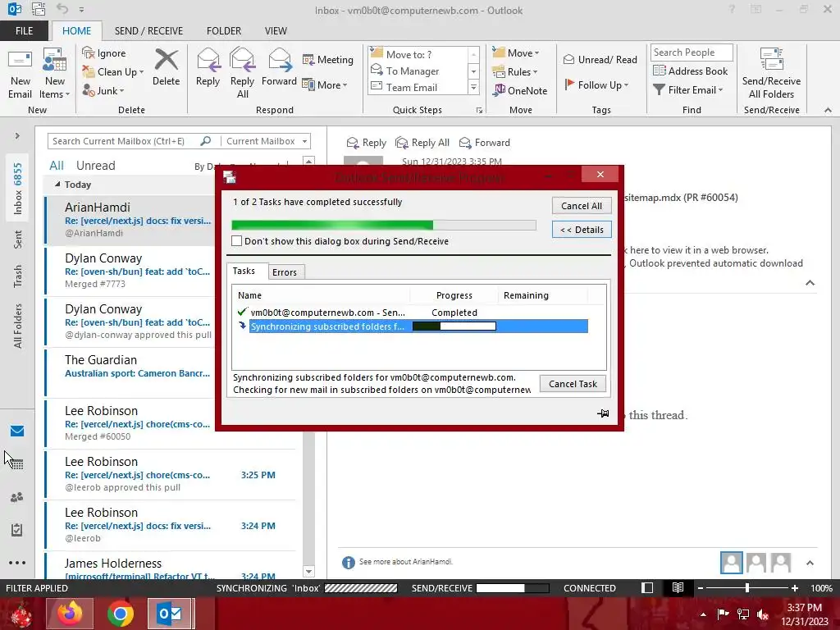Open the Trash folder
The width and height of the screenshot is (840, 630).
tap(18, 276)
